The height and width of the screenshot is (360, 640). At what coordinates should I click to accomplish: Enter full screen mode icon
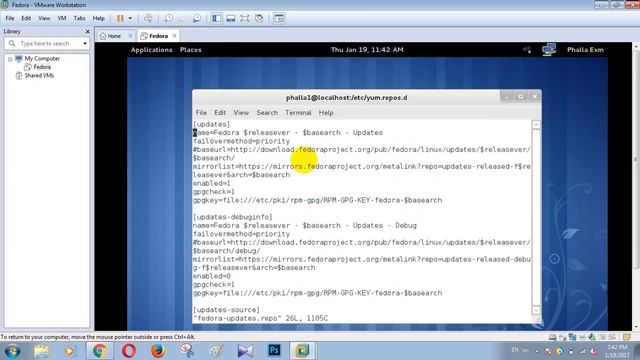(x=244, y=18)
